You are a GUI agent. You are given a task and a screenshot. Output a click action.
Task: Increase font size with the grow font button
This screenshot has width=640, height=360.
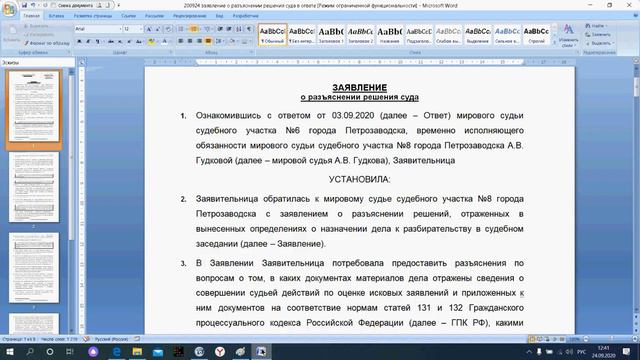[149, 29]
